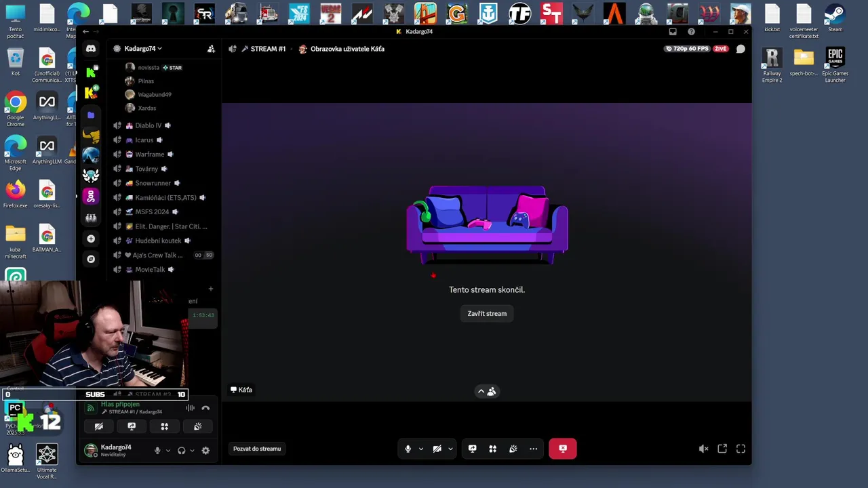Share screen icon in voice panel
Screen dimensions: 868x488
132,426
